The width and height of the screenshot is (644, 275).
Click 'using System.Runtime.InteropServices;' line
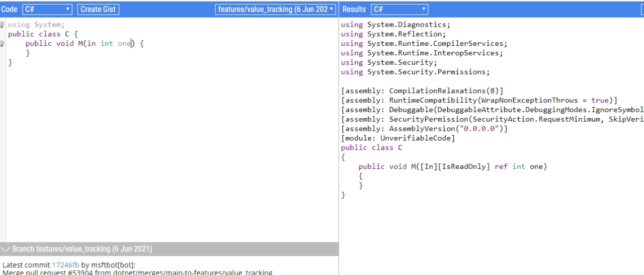(422, 53)
